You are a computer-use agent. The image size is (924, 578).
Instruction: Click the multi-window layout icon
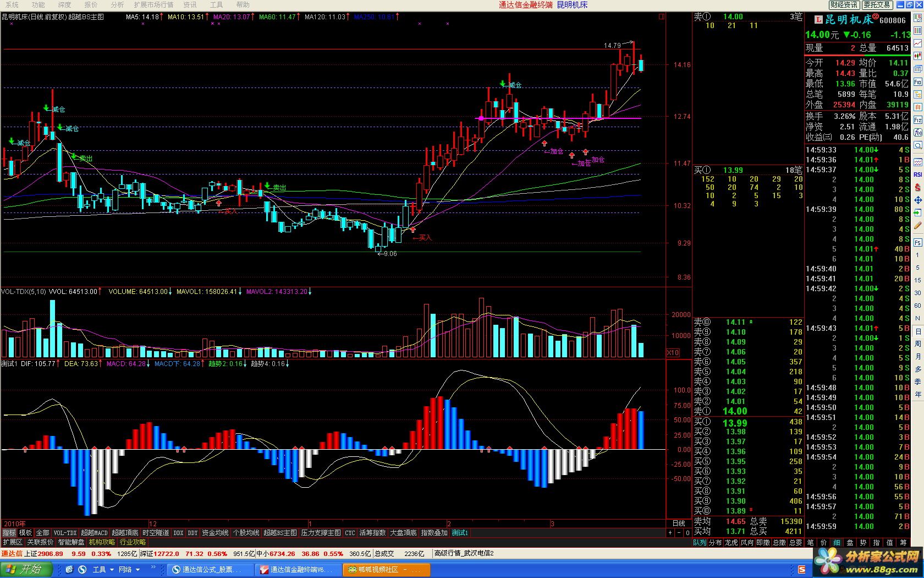[917, 69]
